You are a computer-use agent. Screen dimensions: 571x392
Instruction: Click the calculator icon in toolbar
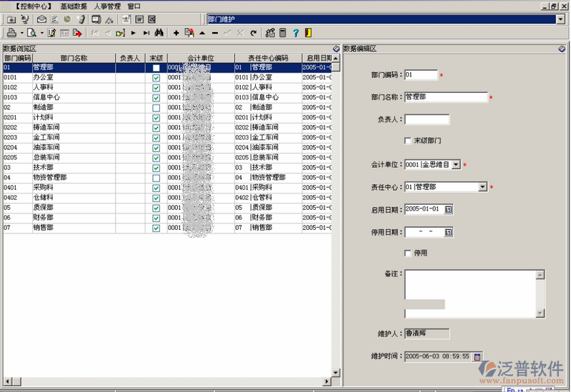click(x=282, y=33)
